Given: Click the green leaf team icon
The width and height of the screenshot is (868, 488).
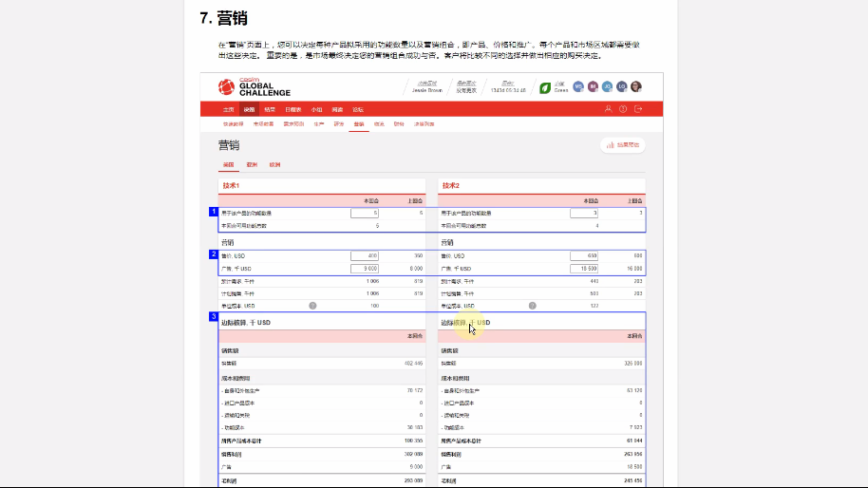Looking at the screenshot, I should (545, 87).
